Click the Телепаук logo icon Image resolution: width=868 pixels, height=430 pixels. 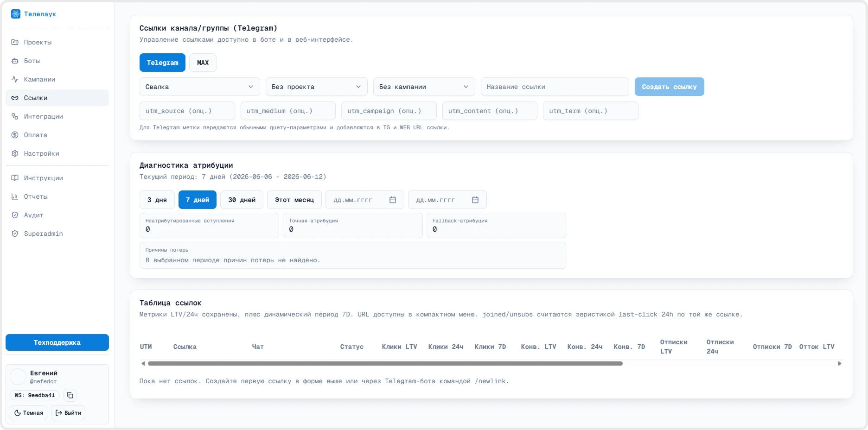coord(16,14)
